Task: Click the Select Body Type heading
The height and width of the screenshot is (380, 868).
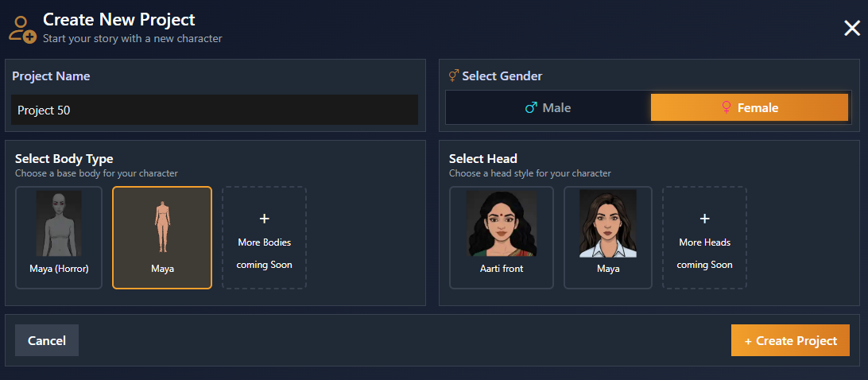Action: coord(64,159)
